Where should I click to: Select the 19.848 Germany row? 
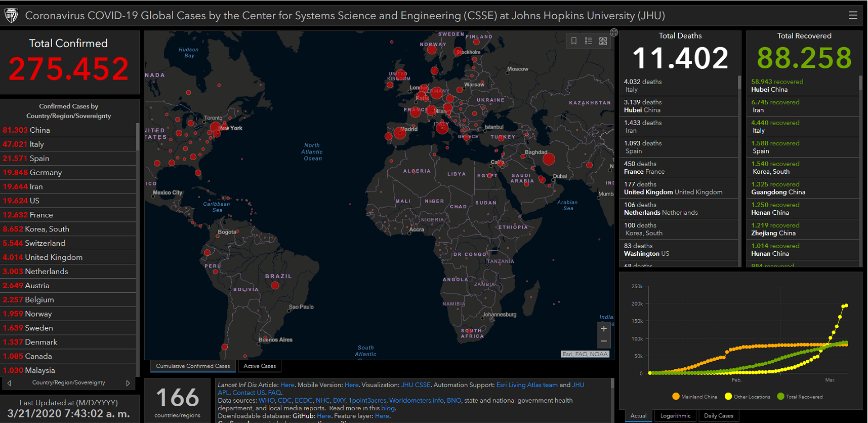(x=68, y=173)
